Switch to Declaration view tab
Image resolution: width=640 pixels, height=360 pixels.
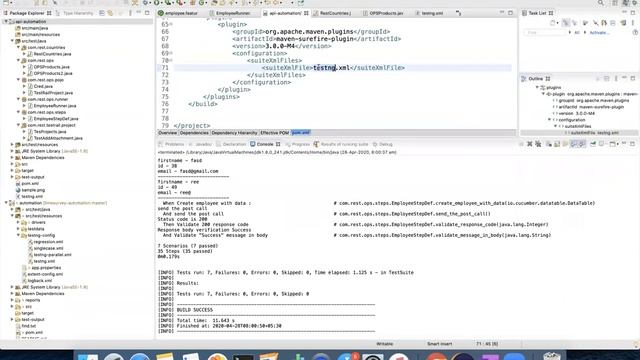(231, 144)
